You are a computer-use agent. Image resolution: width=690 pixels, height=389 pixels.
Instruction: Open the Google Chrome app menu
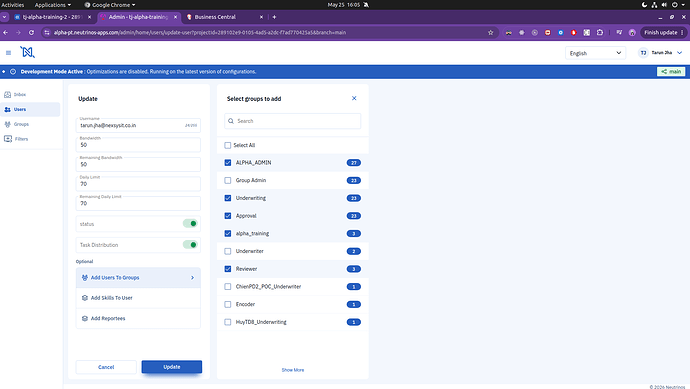110,5
